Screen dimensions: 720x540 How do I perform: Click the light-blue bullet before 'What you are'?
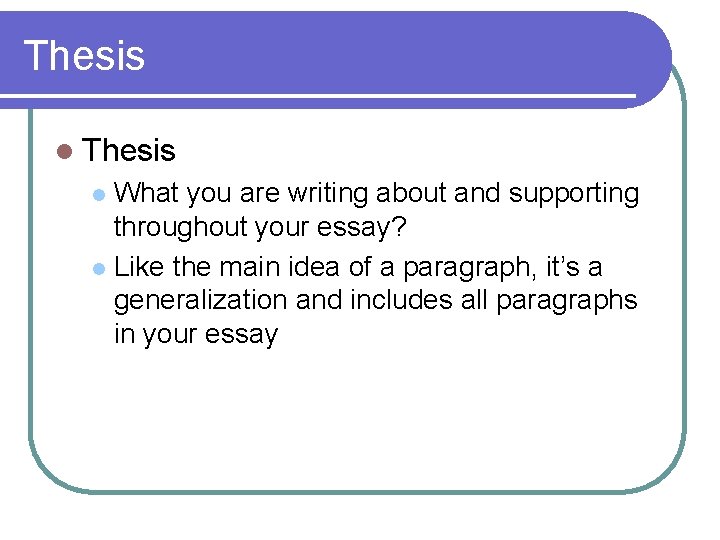click(98, 195)
